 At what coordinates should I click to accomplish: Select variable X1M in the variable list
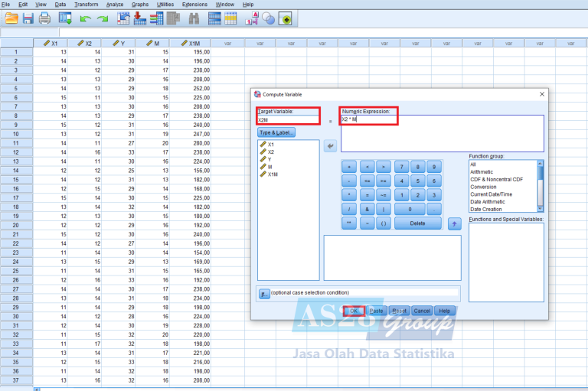(x=274, y=174)
